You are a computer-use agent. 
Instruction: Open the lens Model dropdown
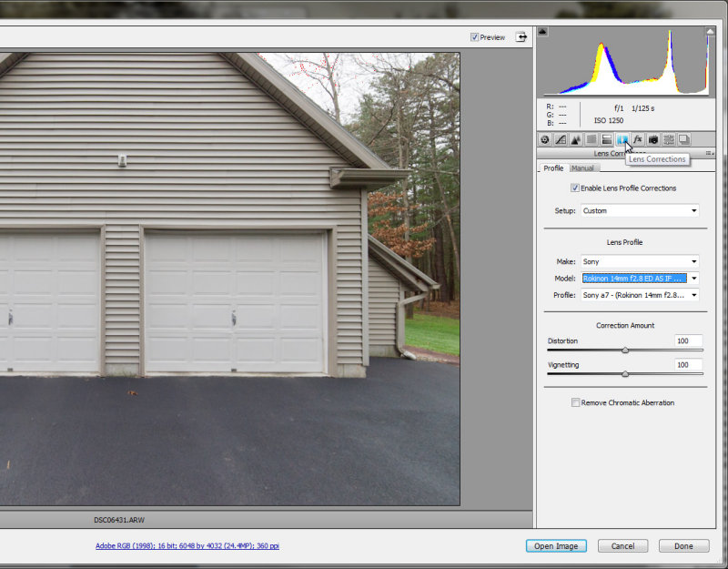pyautogui.click(x=640, y=279)
